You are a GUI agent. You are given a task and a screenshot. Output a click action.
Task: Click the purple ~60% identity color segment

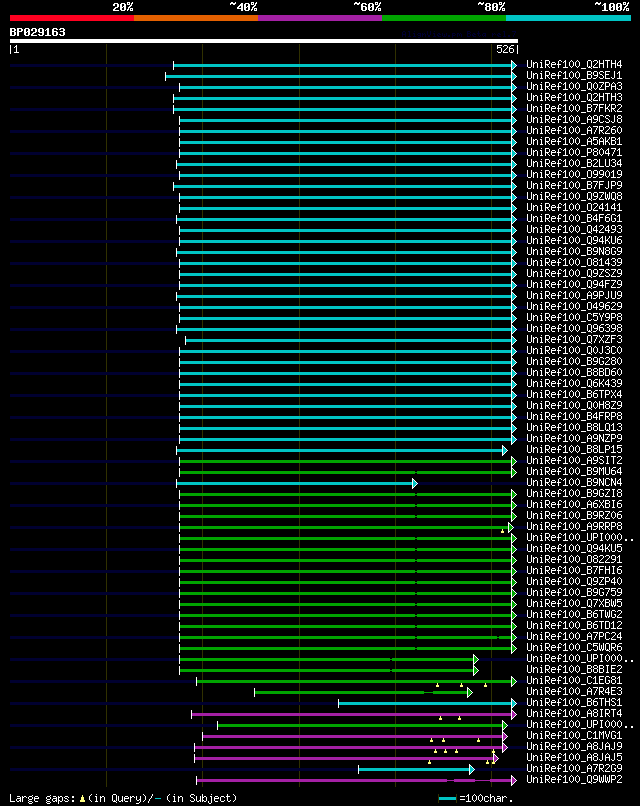[x=320, y=18]
